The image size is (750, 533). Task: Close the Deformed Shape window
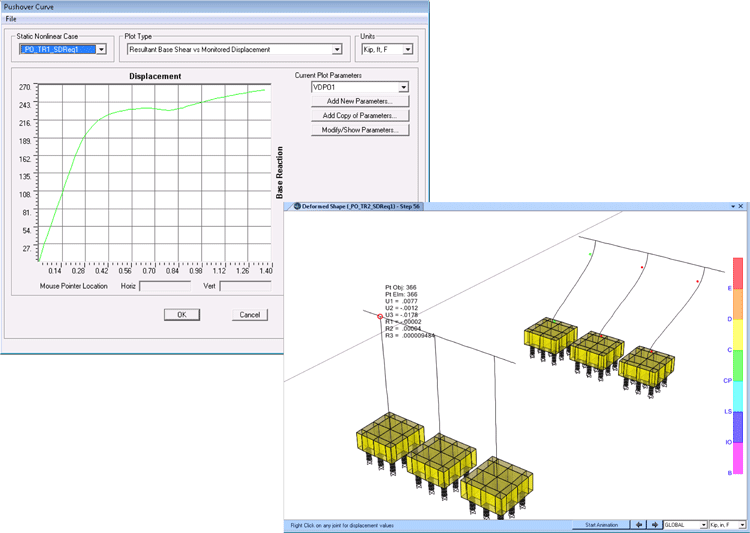click(x=741, y=206)
